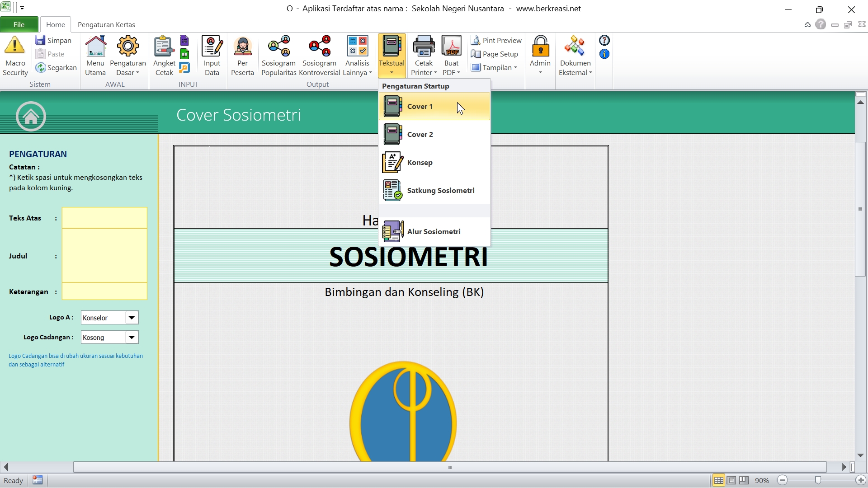The height and width of the screenshot is (488, 868).
Task: Click the Simpan button
Action: tap(54, 41)
